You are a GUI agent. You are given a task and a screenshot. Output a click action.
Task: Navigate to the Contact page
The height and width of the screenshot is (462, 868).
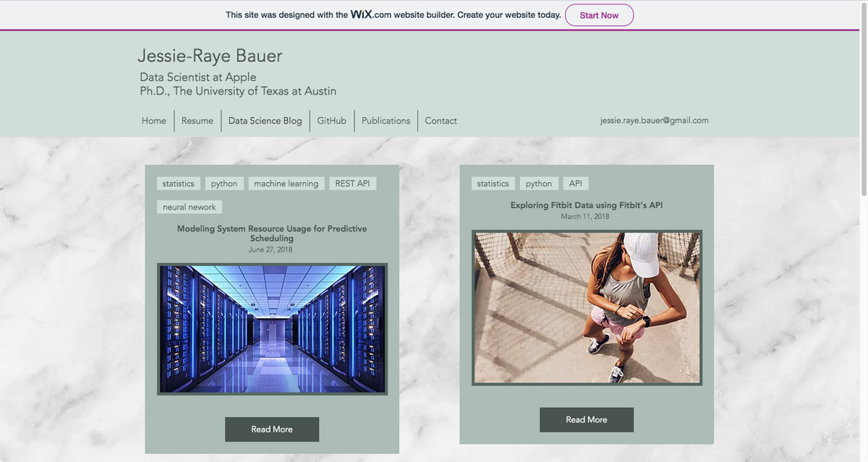click(441, 121)
